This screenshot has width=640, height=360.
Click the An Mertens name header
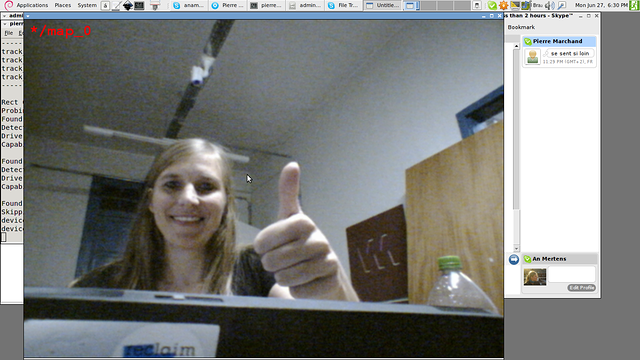pos(549,259)
